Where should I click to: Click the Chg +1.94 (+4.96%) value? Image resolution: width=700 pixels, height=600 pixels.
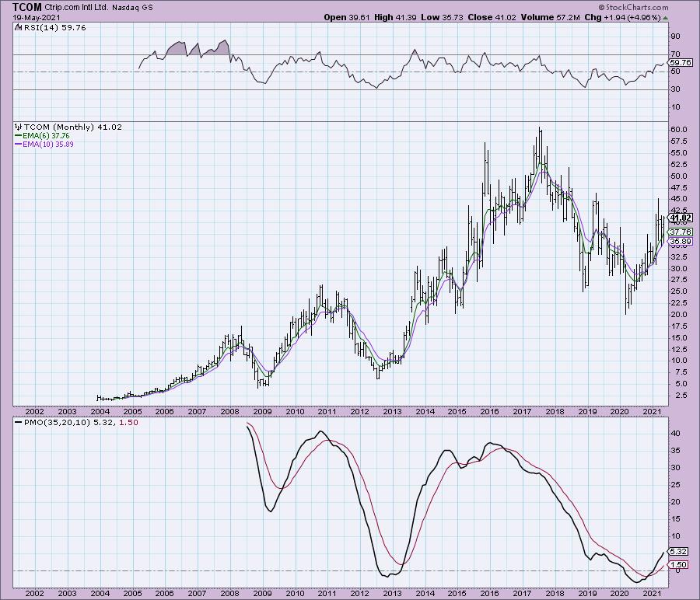[x=622, y=17]
